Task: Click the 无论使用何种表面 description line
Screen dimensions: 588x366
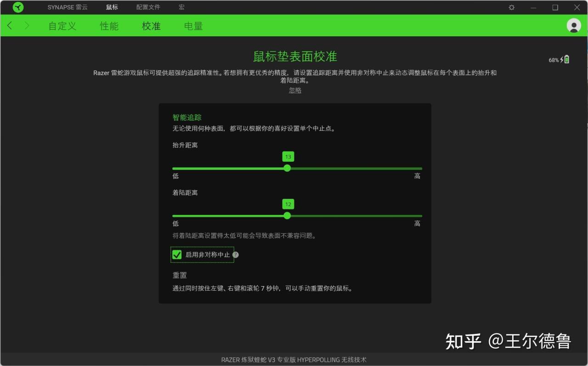Action: 254,129
